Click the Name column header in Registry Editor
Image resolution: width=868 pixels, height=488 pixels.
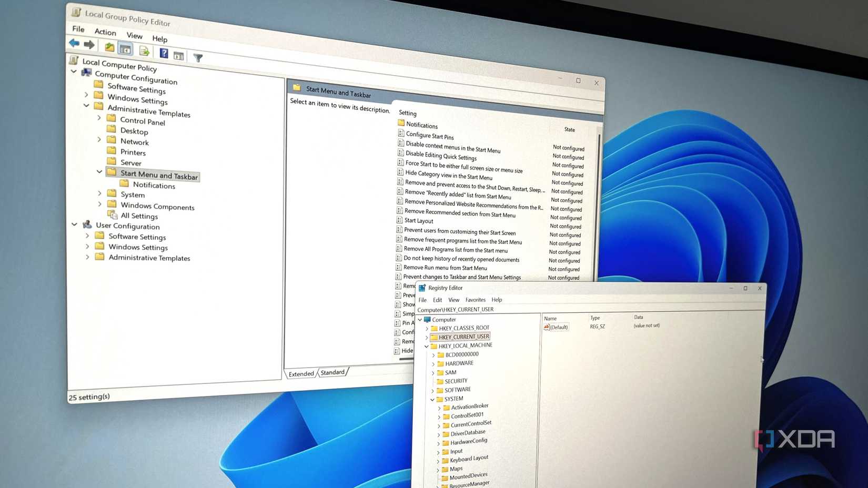pyautogui.click(x=550, y=319)
